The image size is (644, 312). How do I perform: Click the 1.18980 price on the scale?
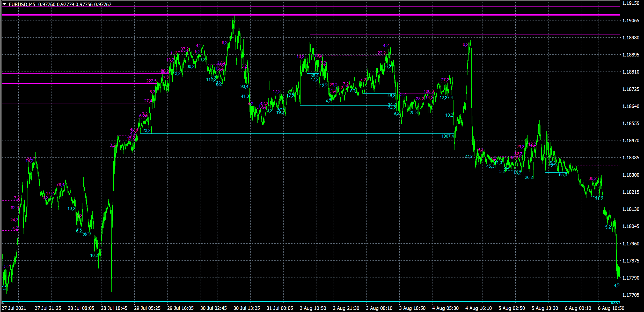[631, 38]
